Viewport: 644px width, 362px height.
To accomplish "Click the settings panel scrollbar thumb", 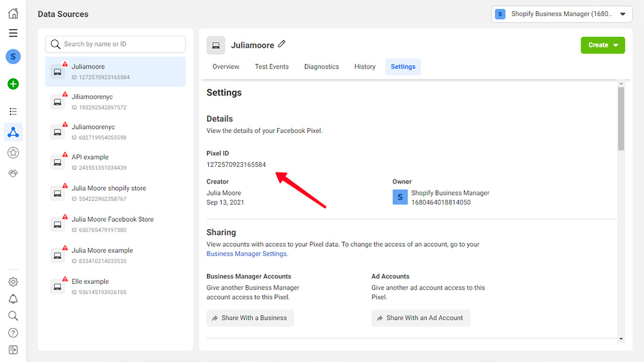I will (621, 119).
